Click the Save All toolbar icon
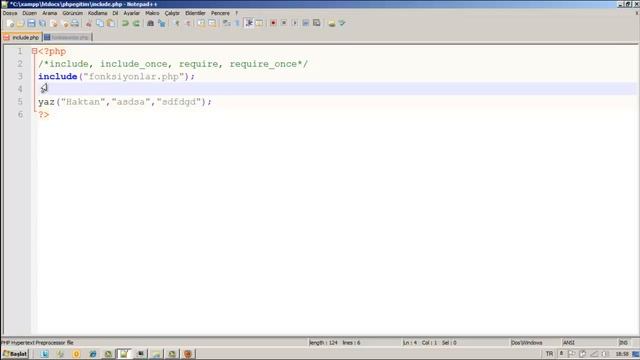 pos(42,23)
